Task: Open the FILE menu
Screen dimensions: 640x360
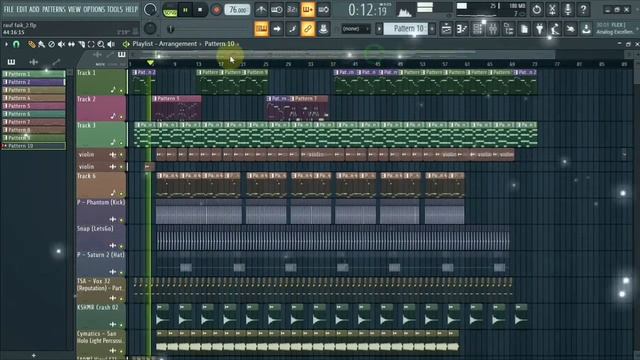Action: (9, 9)
